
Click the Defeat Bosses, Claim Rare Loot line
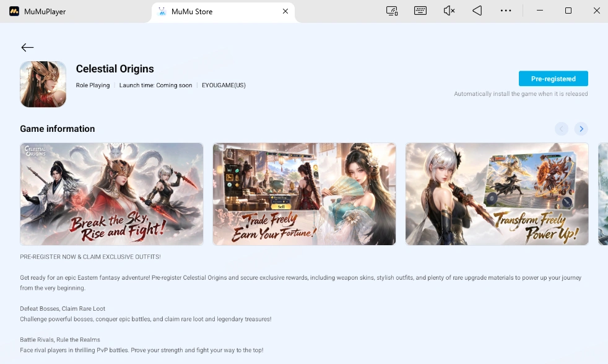pos(63,308)
